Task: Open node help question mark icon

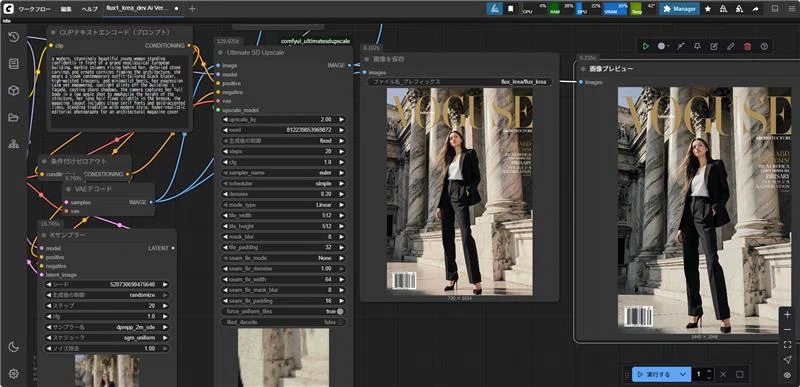Action: (764, 46)
